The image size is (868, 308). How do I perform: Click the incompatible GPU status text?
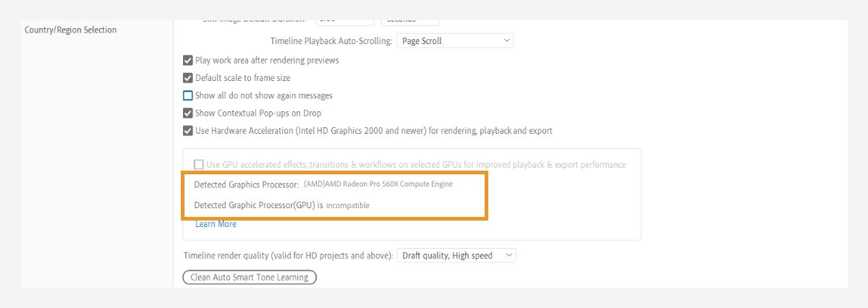coord(348,205)
